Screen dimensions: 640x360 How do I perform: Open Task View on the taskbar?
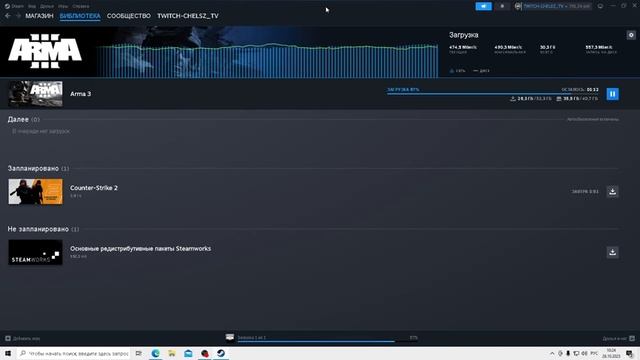coord(139,353)
